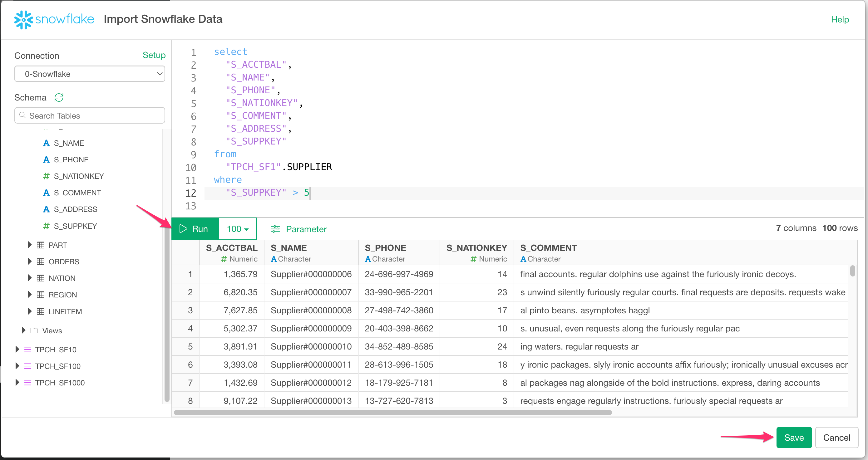This screenshot has height=460, width=868.
Task: Open the 0-Snowflake connection dropdown
Action: (90, 74)
